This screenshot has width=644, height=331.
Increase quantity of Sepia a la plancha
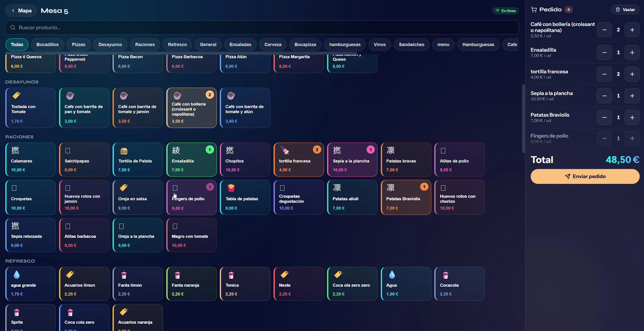(x=632, y=96)
